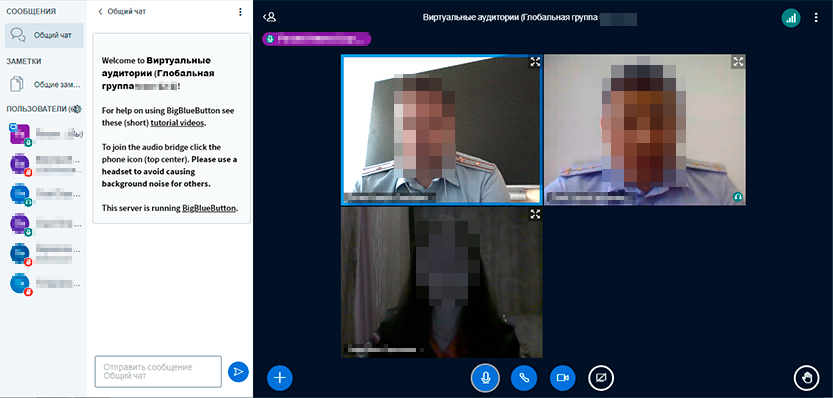Select the fifth user in the list

[x=46, y=254]
